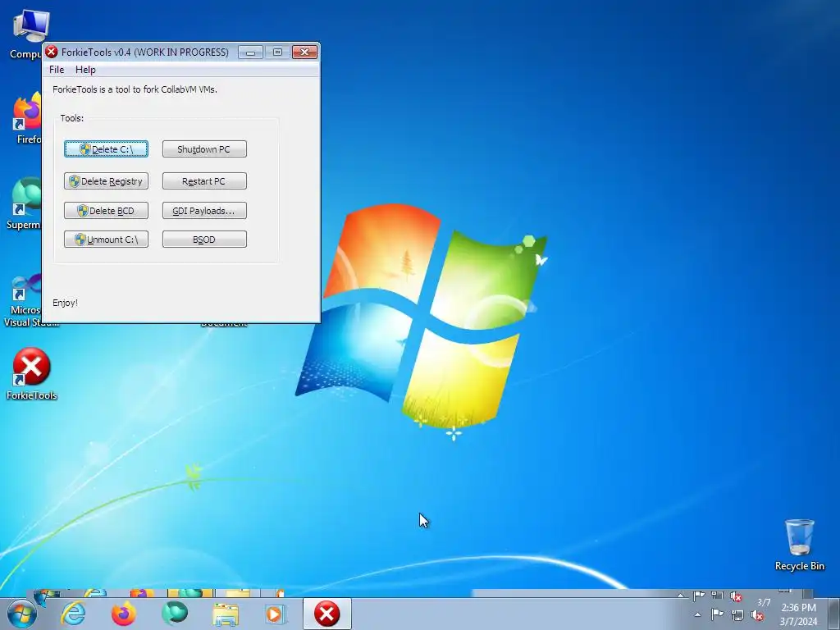Image resolution: width=840 pixels, height=630 pixels.
Task: Open Windows Media Player from the taskbar
Action: coord(276,614)
